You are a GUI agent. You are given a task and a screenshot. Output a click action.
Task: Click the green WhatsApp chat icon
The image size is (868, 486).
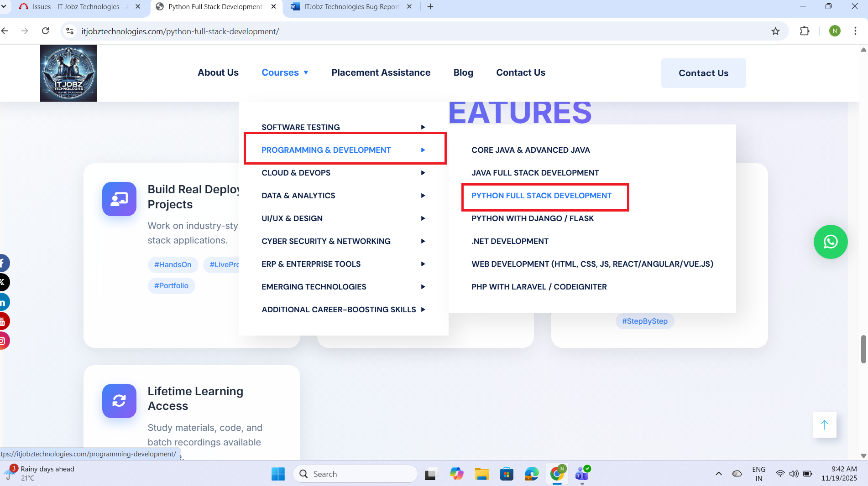[830, 242]
